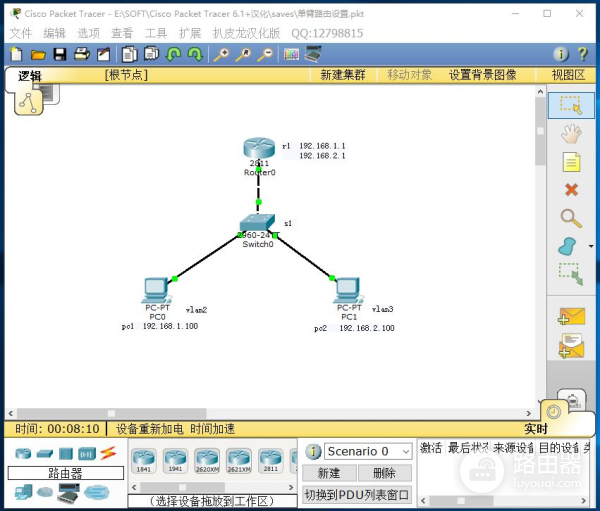Choose the Move Layout hand tool
The width and height of the screenshot is (600, 511).
click(571, 133)
